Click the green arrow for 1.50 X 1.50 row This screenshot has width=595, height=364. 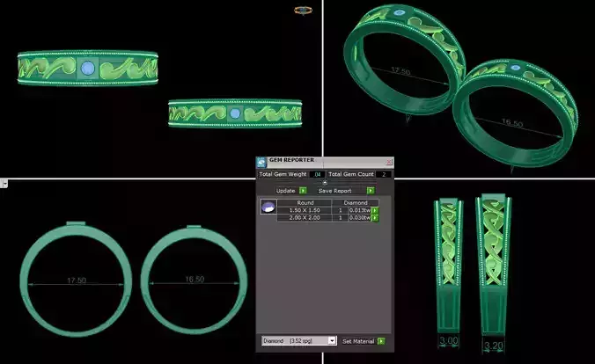375,210
